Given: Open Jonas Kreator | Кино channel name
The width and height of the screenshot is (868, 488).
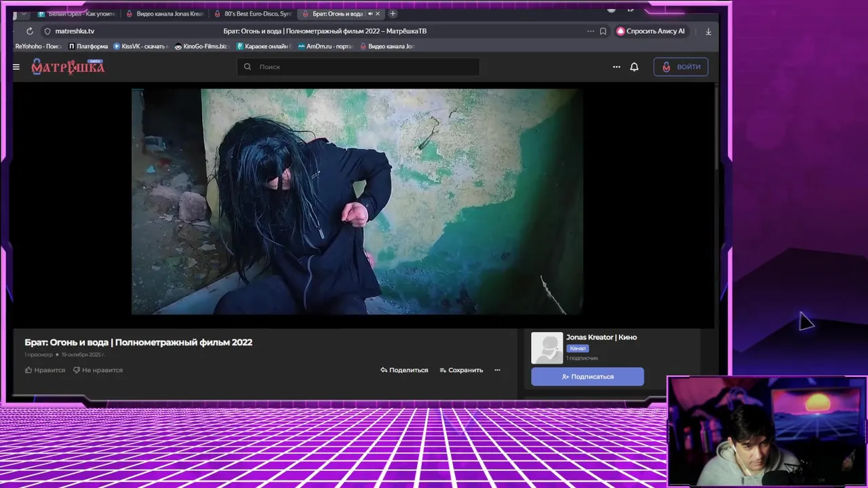Looking at the screenshot, I should click(601, 337).
